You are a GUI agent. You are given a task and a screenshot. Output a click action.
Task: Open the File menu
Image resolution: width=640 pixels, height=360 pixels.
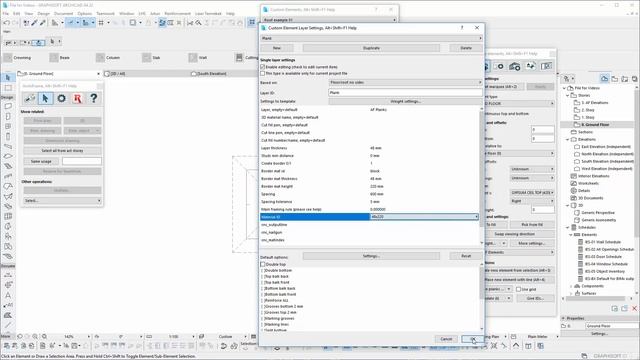pyautogui.click(x=6, y=13)
